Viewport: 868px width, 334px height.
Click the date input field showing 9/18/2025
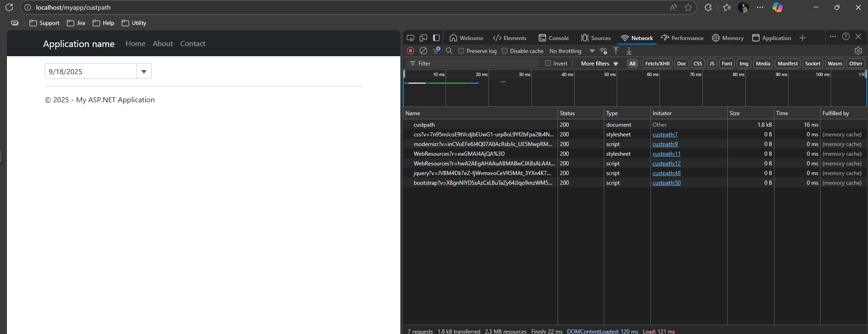point(90,71)
